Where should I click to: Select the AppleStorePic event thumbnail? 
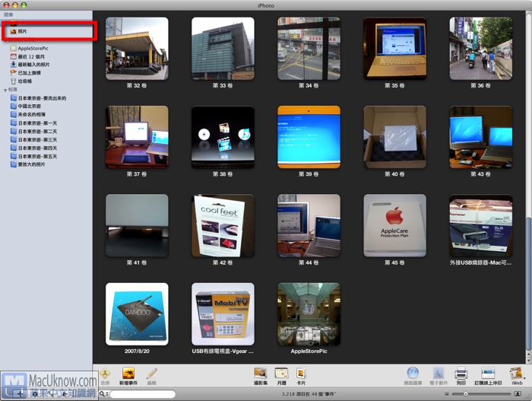309,314
